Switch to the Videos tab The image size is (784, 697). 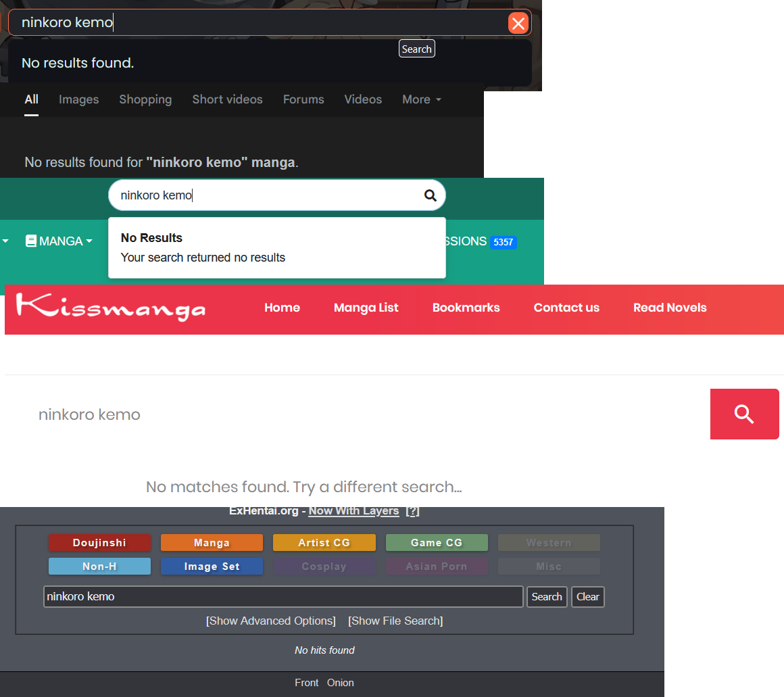tap(363, 99)
